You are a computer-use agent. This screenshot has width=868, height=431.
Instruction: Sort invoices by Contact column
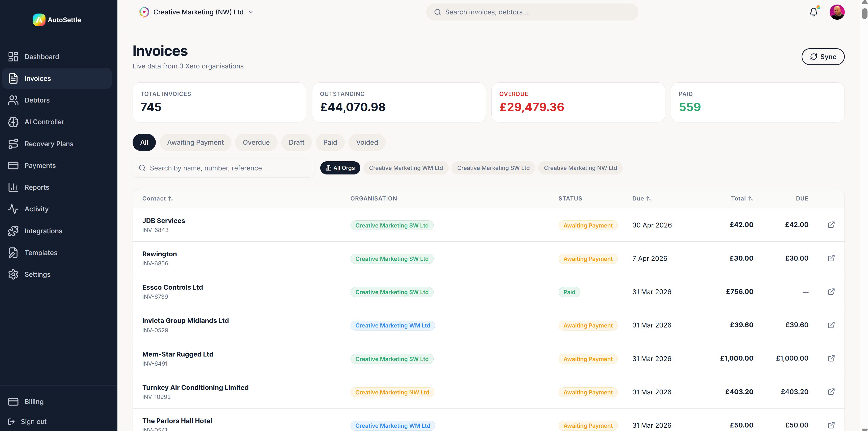coord(157,198)
